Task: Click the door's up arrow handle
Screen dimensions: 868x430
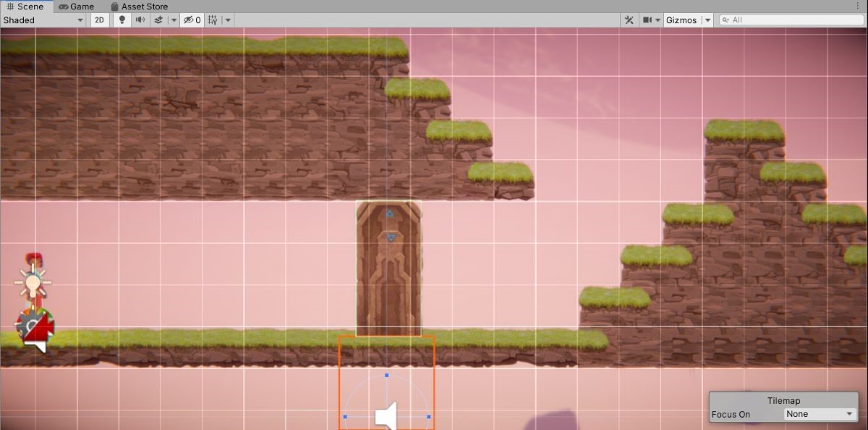Action: (x=390, y=214)
